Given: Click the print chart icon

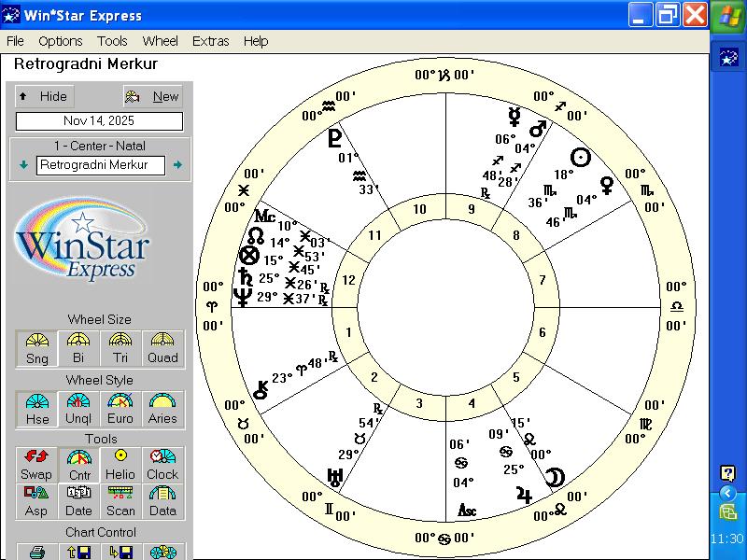Looking at the screenshot, I should [x=36, y=552].
